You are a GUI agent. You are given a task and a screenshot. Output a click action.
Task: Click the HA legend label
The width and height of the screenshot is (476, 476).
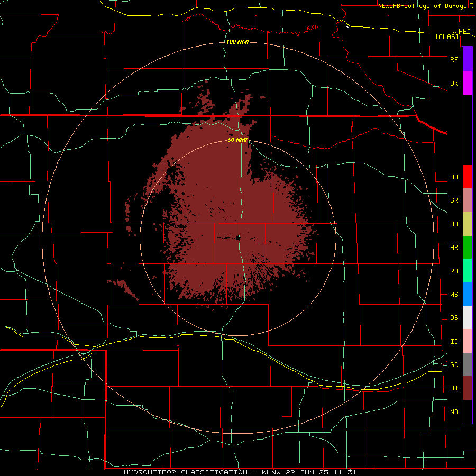pyautogui.click(x=454, y=177)
